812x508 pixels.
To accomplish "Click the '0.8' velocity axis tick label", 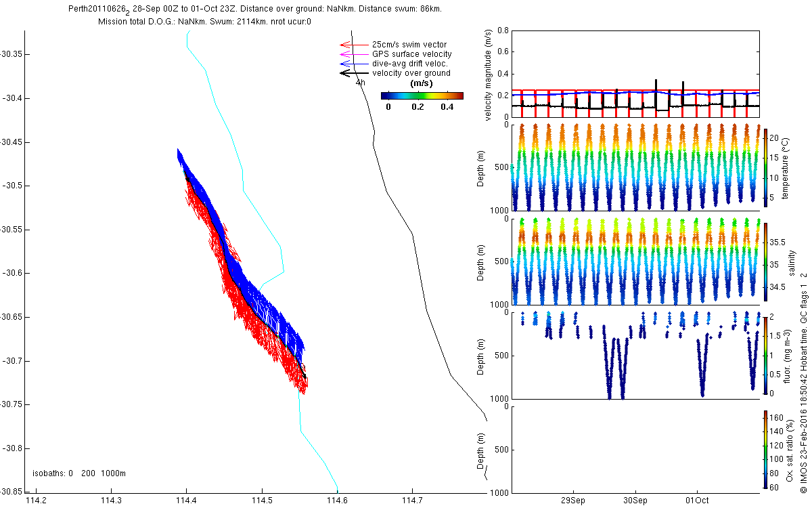I will click(502, 30).
